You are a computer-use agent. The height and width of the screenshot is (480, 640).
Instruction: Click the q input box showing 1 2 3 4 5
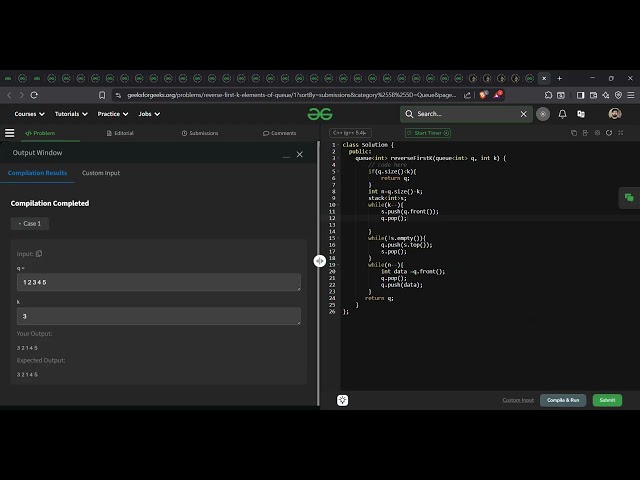click(159, 282)
